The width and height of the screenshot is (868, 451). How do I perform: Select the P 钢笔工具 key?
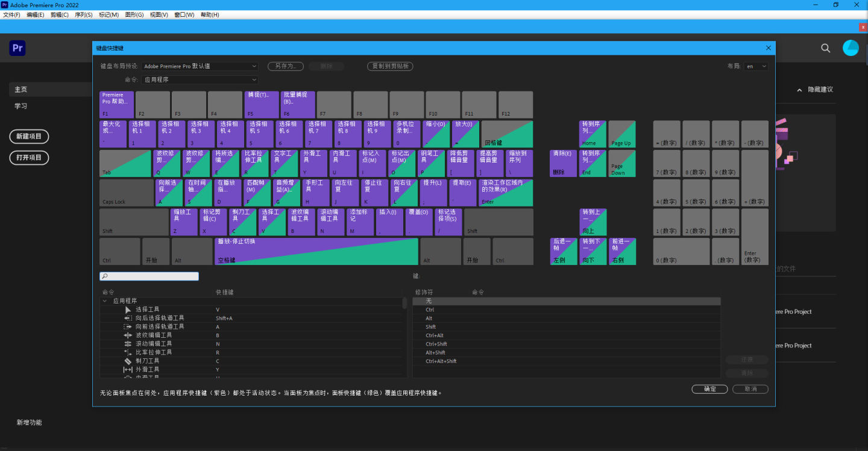432,163
